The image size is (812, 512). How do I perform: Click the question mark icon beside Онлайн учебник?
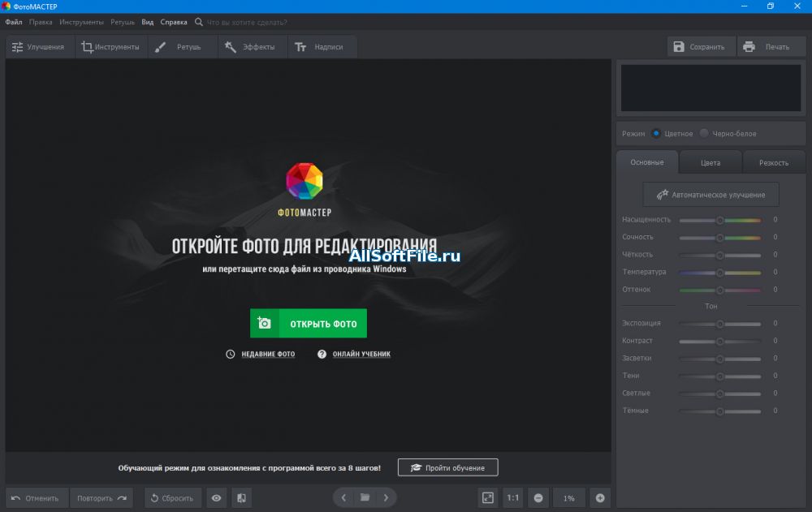click(322, 354)
